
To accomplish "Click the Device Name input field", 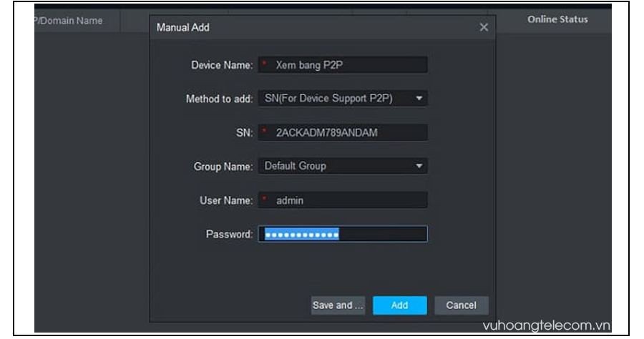I will [343, 65].
